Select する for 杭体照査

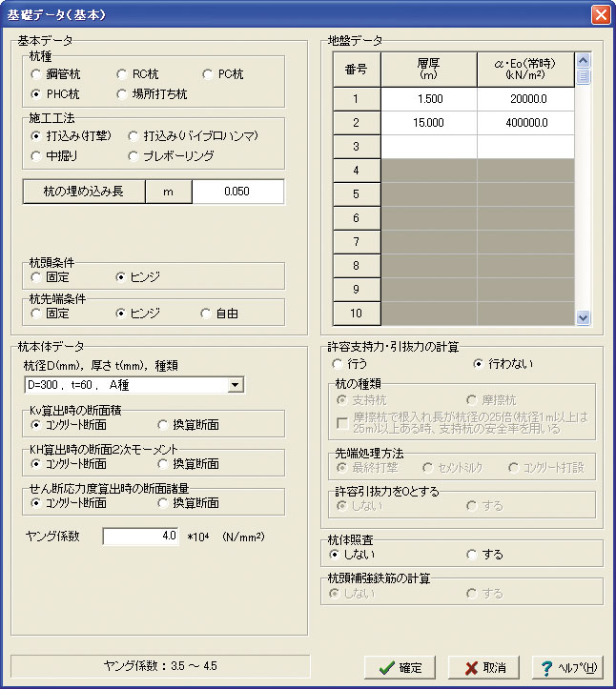[x=472, y=555]
